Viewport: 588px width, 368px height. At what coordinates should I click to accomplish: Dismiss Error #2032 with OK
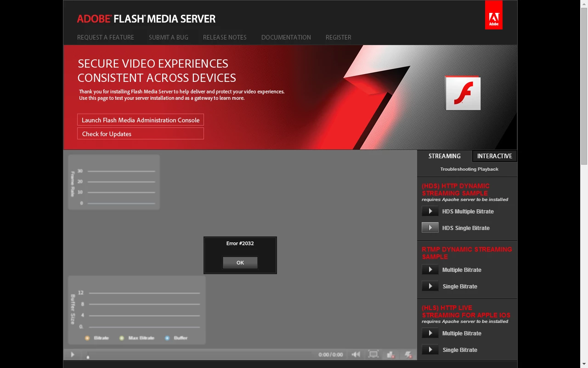coord(240,263)
